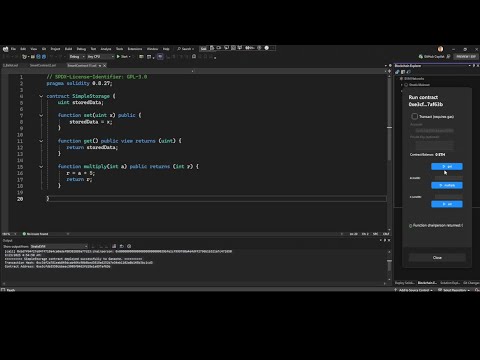
Task: Collapse the function get block
Action: click(x=41, y=141)
